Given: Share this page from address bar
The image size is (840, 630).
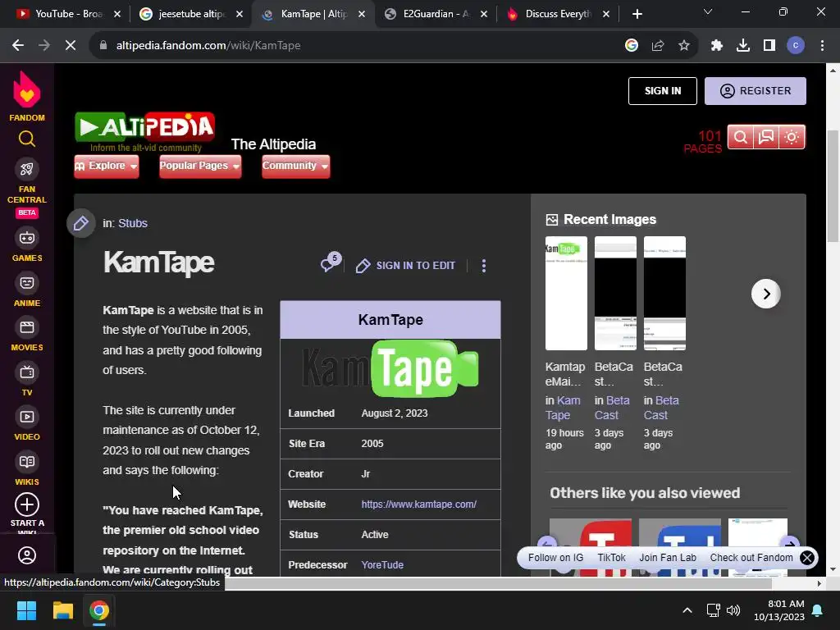Looking at the screenshot, I should [x=658, y=46].
